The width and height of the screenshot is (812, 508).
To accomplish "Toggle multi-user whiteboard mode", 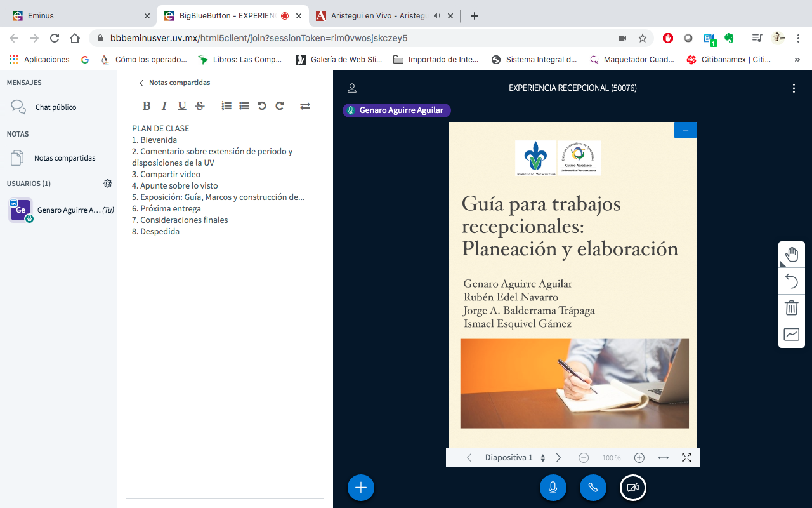I will point(791,335).
